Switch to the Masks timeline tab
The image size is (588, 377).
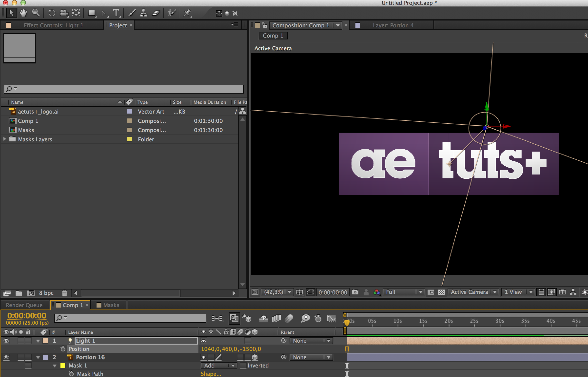click(x=111, y=305)
